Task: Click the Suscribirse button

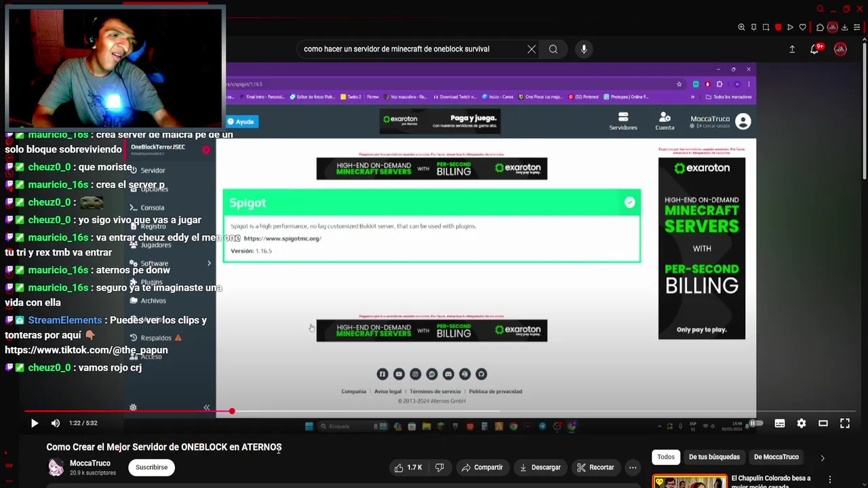Action: pyautogui.click(x=151, y=467)
